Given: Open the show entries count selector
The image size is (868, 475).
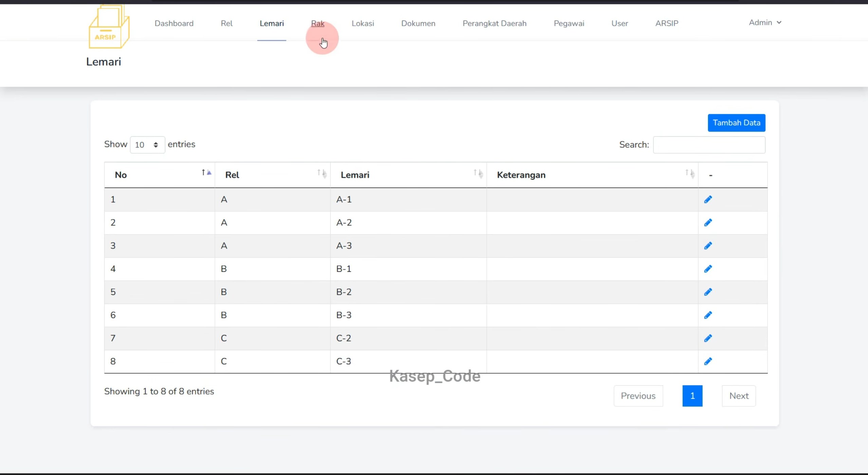Looking at the screenshot, I should (x=147, y=145).
